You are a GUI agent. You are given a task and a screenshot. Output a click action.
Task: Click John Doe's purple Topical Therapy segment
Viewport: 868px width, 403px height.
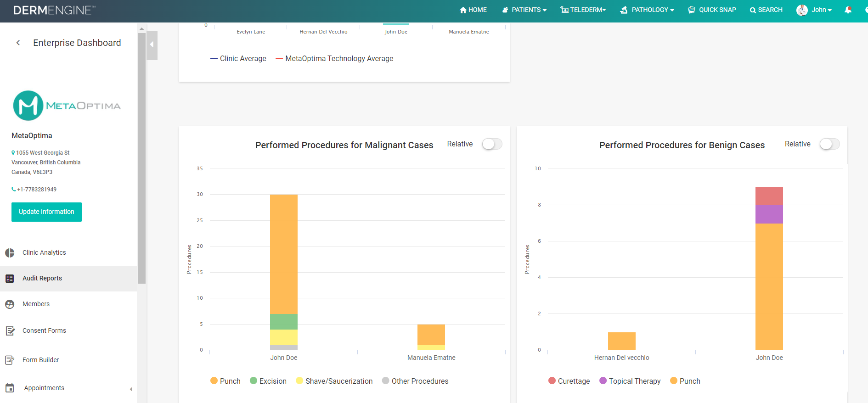[x=769, y=214]
